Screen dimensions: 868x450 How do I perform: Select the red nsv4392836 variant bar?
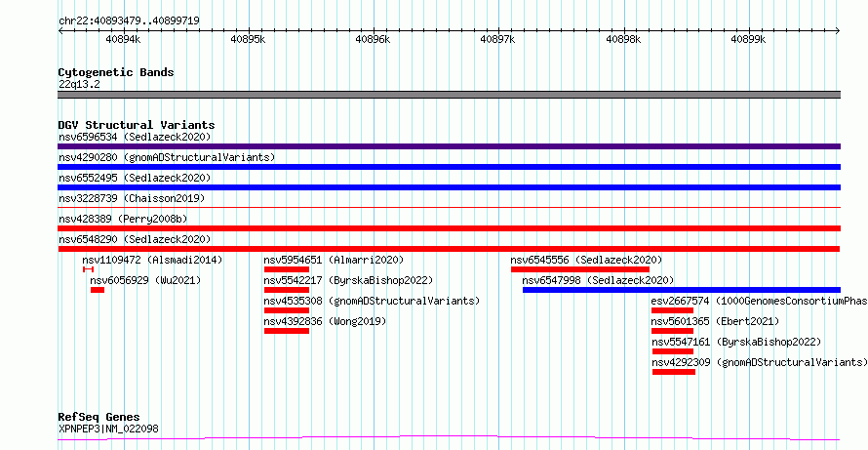[287, 331]
